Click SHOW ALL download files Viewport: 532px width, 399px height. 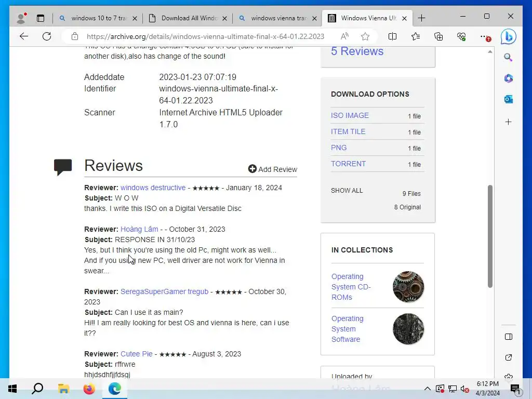pyautogui.click(x=347, y=191)
